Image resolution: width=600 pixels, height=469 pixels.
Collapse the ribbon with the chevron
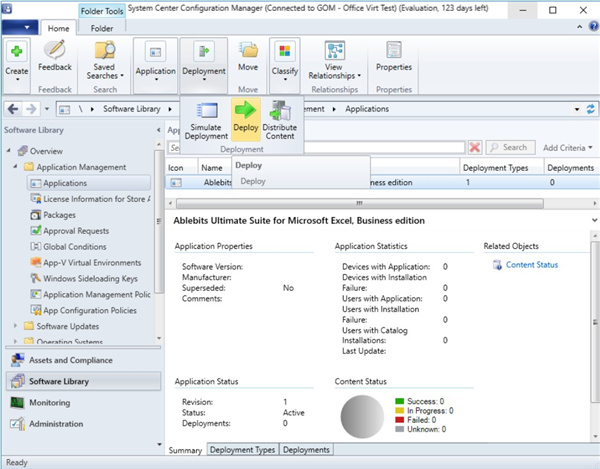pyautogui.click(x=579, y=26)
